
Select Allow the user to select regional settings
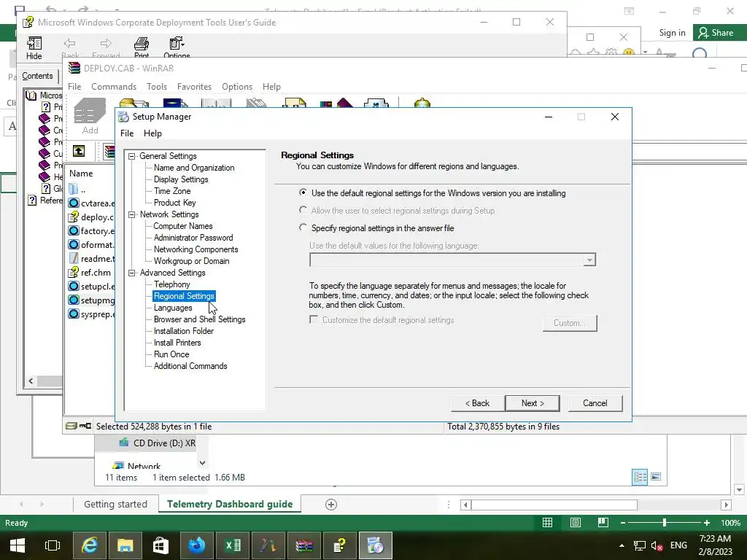point(303,209)
